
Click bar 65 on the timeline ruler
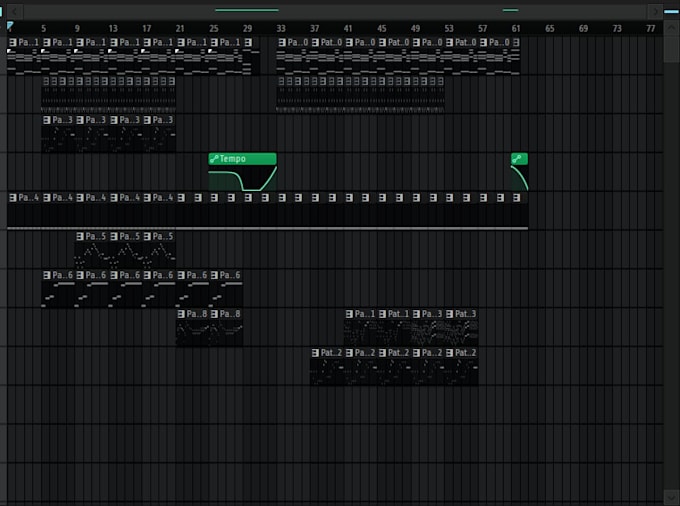(x=549, y=29)
